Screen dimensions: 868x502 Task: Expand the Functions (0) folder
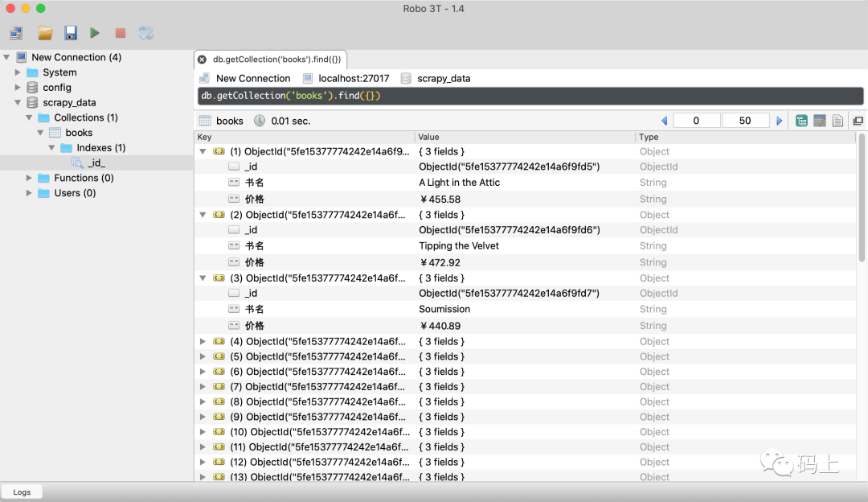(x=29, y=178)
